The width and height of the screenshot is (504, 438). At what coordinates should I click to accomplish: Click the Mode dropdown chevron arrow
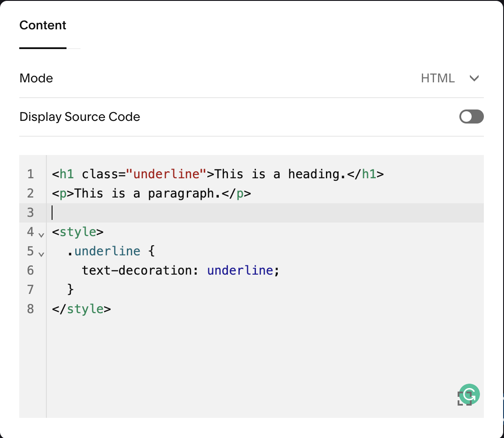click(x=474, y=78)
